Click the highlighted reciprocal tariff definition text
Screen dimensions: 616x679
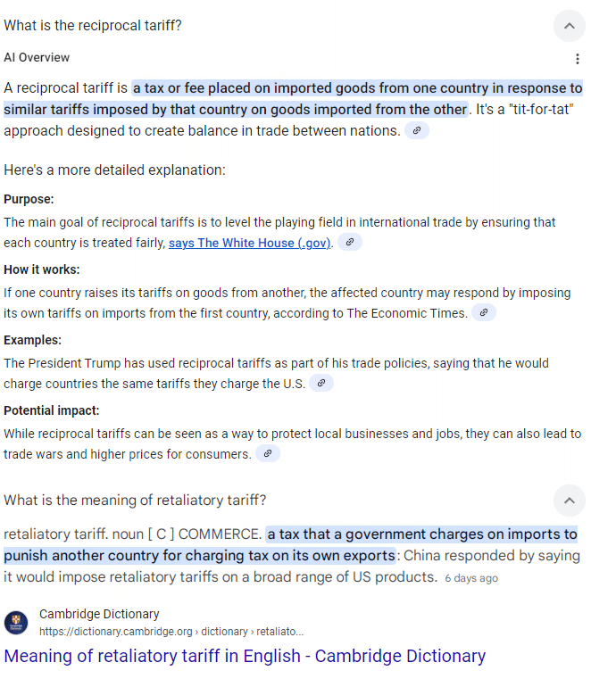coord(293,99)
